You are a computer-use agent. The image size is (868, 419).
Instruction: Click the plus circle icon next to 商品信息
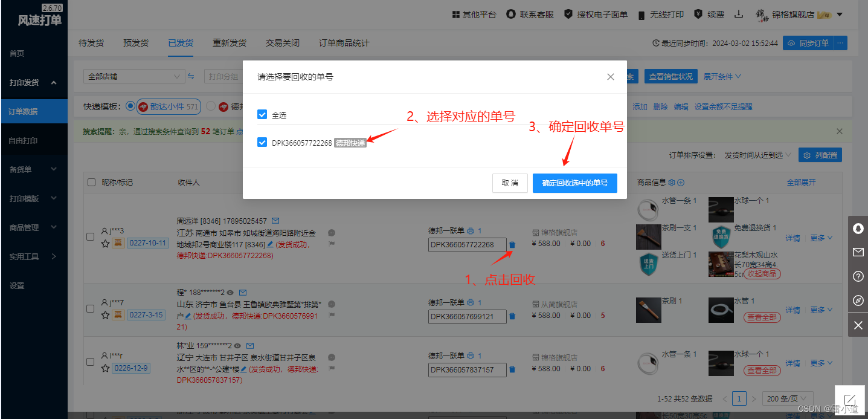681,183
